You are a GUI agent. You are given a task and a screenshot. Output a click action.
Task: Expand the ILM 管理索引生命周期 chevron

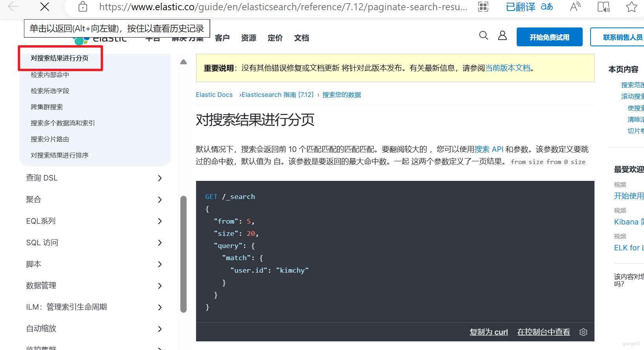coord(160,307)
